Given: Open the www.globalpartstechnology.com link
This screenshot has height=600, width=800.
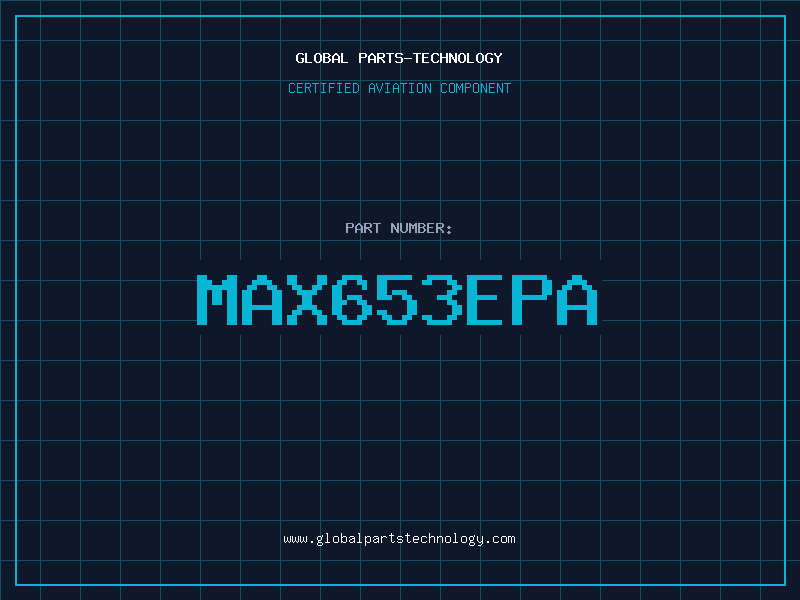Looking at the screenshot, I should tap(399, 539).
